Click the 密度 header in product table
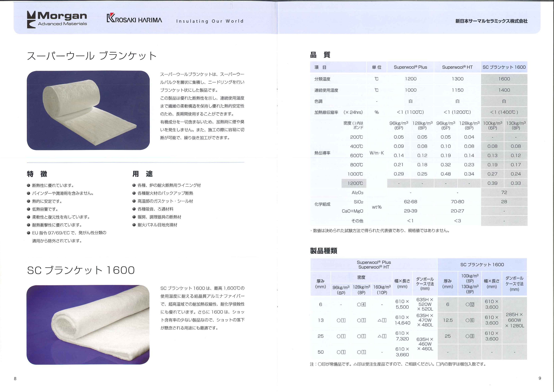This screenshot has width=554, height=392. pyautogui.click(x=361, y=278)
